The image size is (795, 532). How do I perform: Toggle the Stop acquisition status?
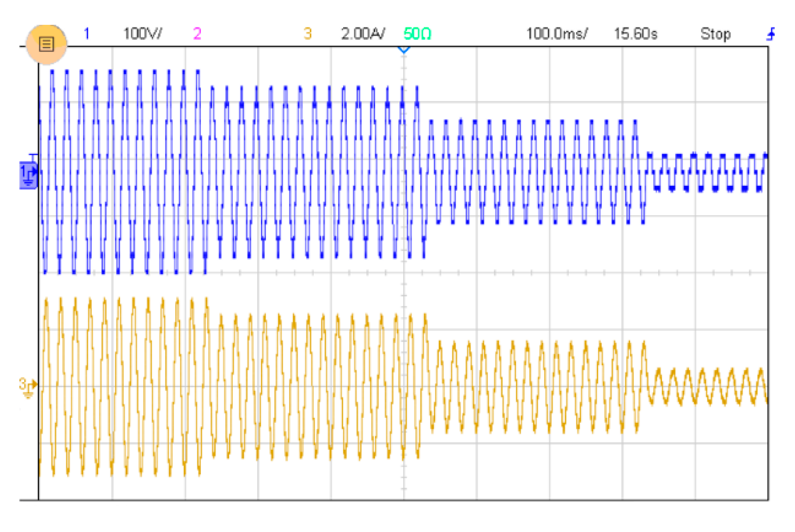tap(715, 34)
